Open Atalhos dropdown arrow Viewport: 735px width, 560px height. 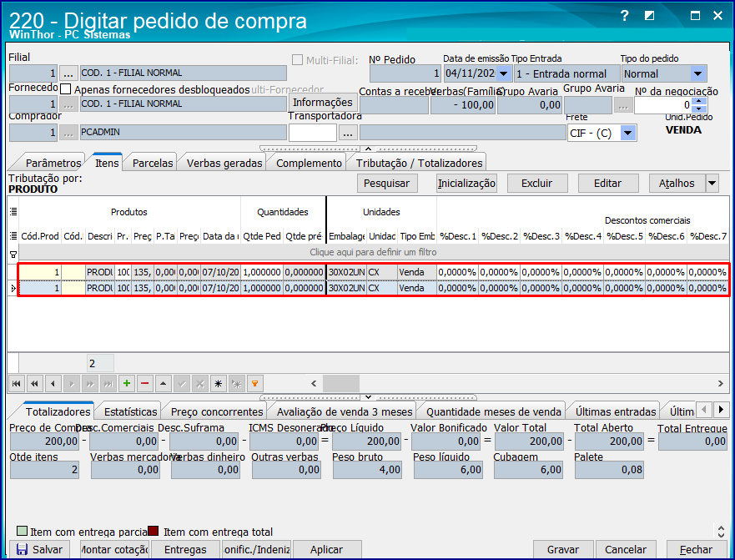(712, 184)
